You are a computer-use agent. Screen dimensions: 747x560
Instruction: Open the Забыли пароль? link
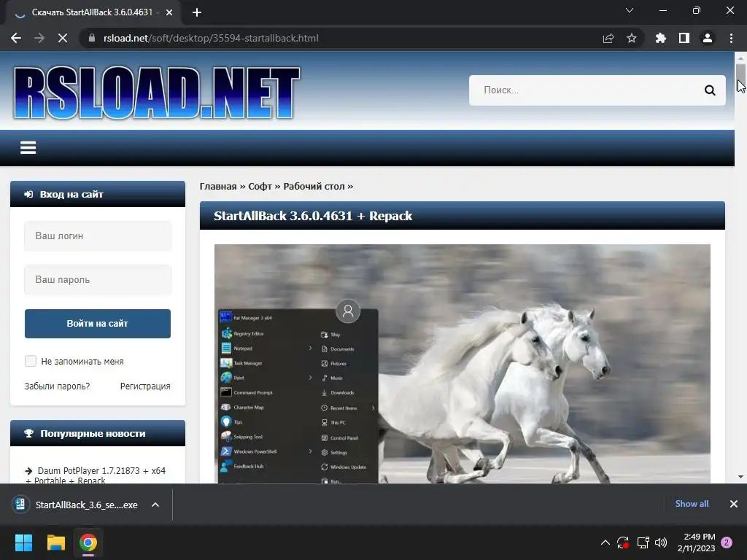pyautogui.click(x=57, y=386)
